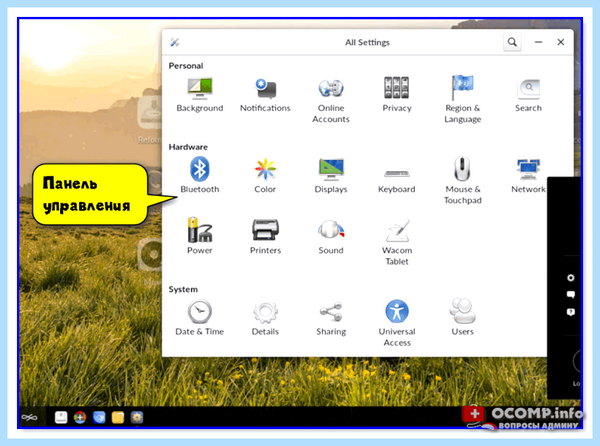Open Universal Access settings
The height and width of the screenshot is (446, 600).
[x=397, y=323]
